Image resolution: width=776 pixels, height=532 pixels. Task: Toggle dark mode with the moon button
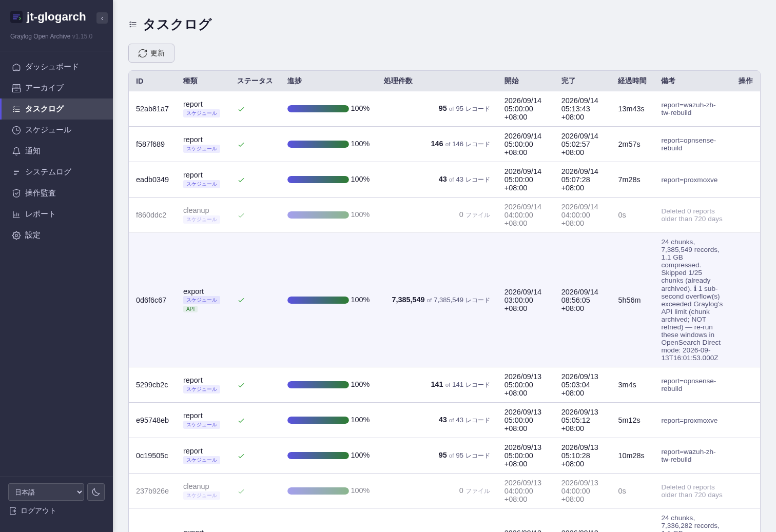point(96,492)
